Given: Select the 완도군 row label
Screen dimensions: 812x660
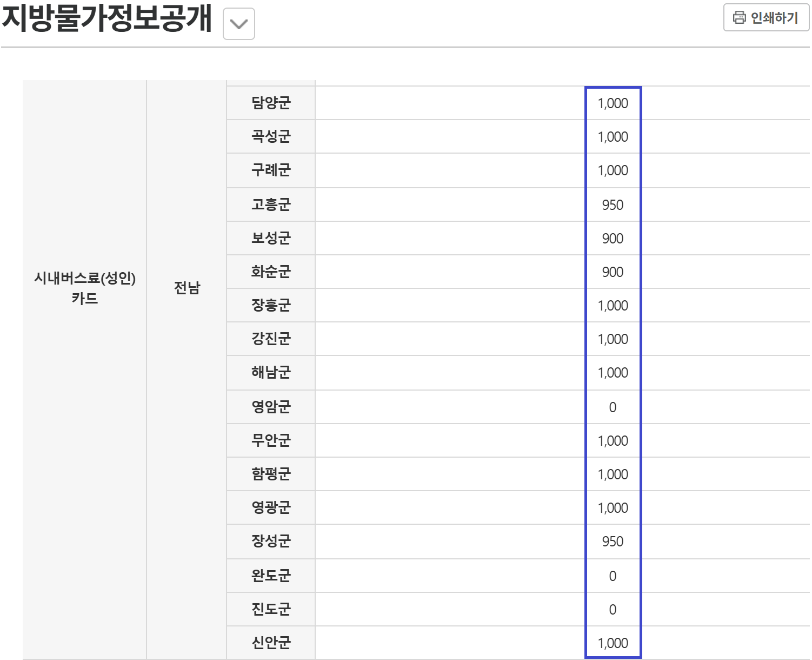Looking at the screenshot, I should click(271, 576).
